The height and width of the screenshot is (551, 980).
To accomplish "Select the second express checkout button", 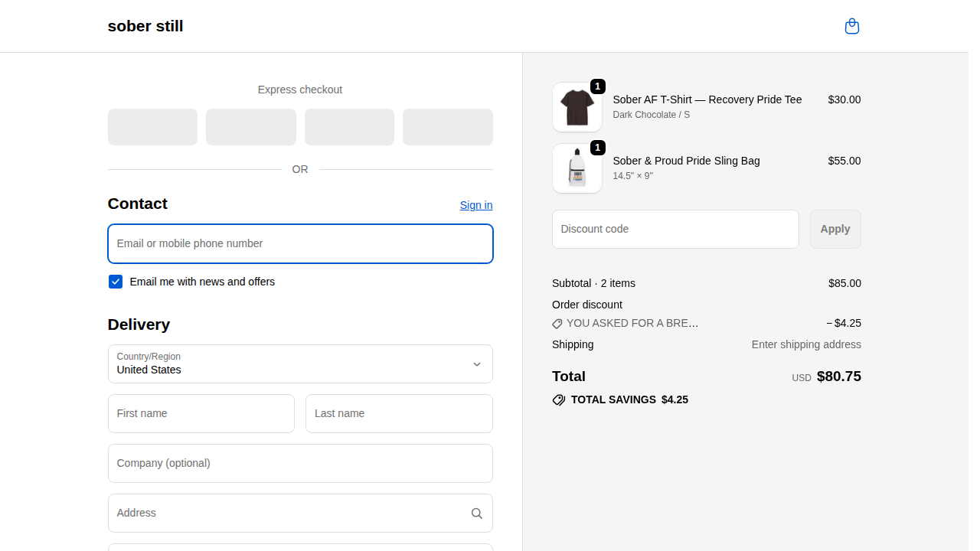I will pos(251,127).
